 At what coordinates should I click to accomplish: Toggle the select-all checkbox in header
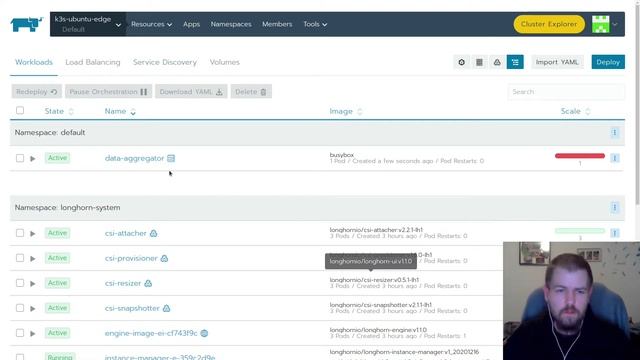click(20, 111)
